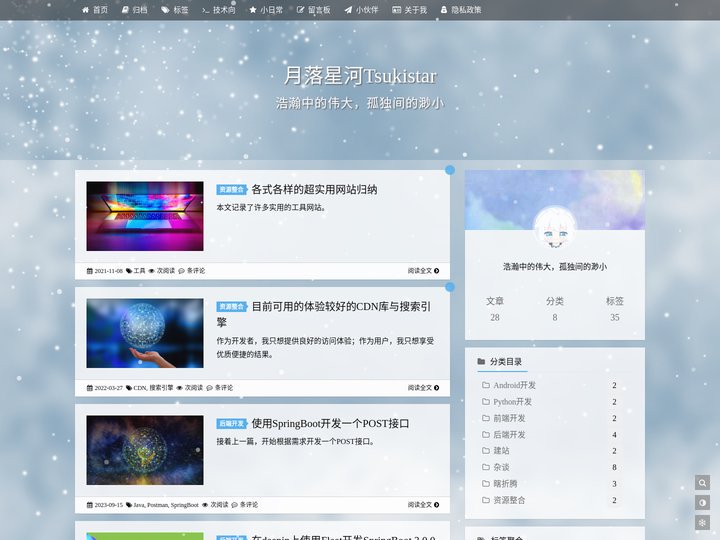Screen dimensions: 720x540
Task: Click the Postman tag under the SpringBoot article
Action: coord(158,505)
